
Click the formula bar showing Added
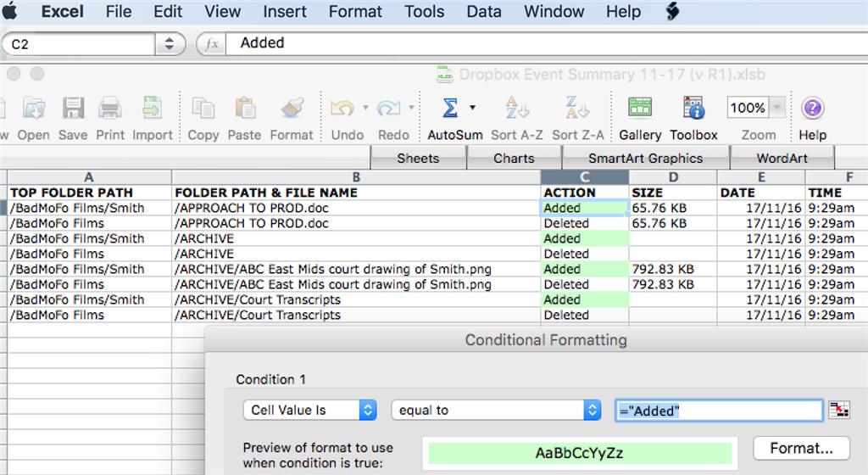(x=548, y=43)
